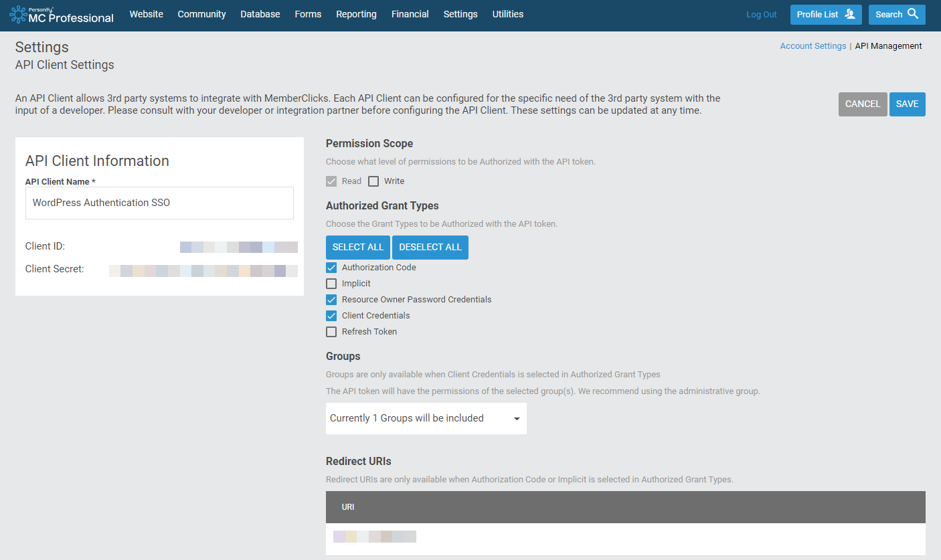Click the API Client Name input field
Image resolution: width=941 pixels, height=560 pixels.
pyautogui.click(x=159, y=203)
